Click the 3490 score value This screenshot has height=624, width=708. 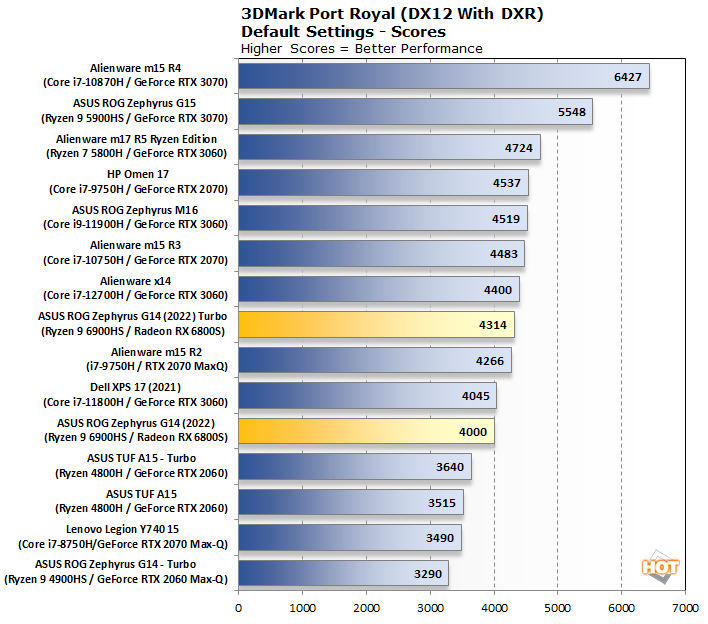click(x=440, y=538)
